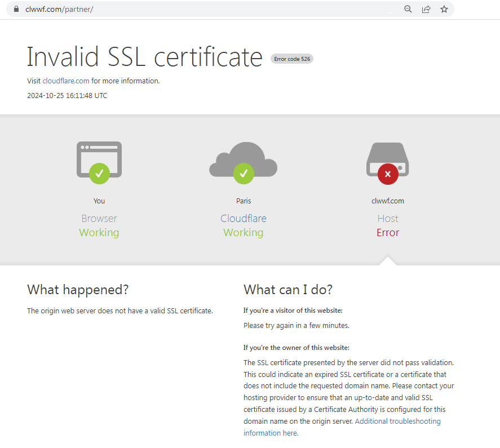This screenshot has height=448, width=500.
Task: Click the green Working status under Browser
Action: coord(99,233)
